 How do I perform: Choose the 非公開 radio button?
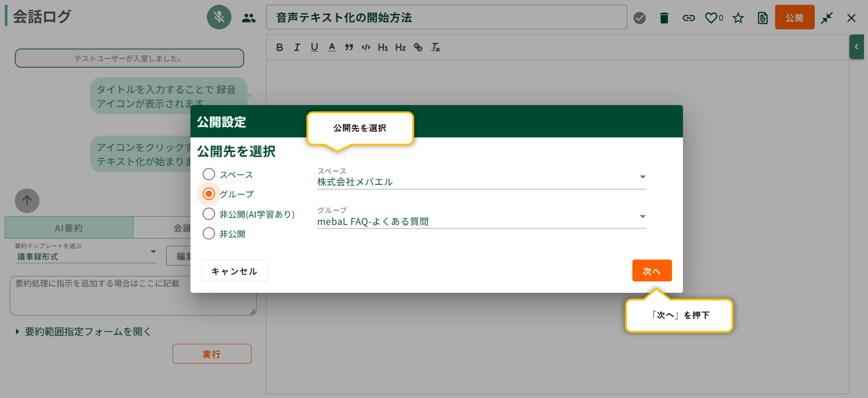click(x=209, y=234)
